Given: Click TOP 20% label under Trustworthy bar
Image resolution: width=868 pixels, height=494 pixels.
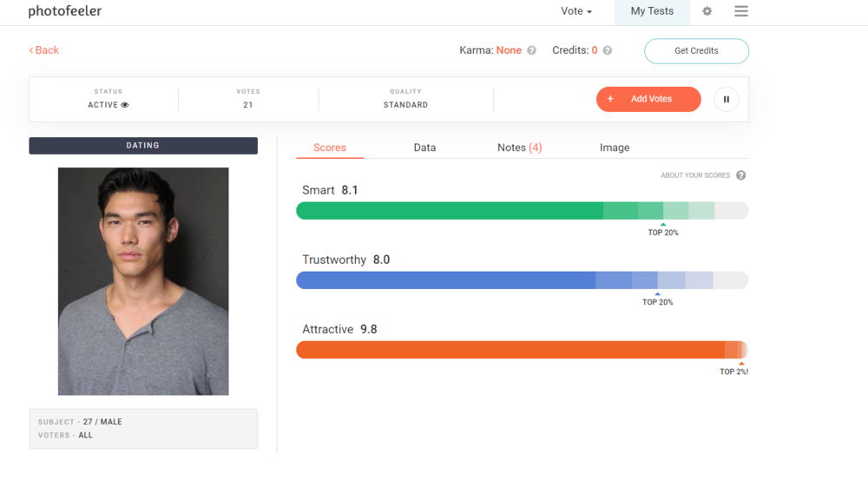Looking at the screenshot, I should [658, 302].
